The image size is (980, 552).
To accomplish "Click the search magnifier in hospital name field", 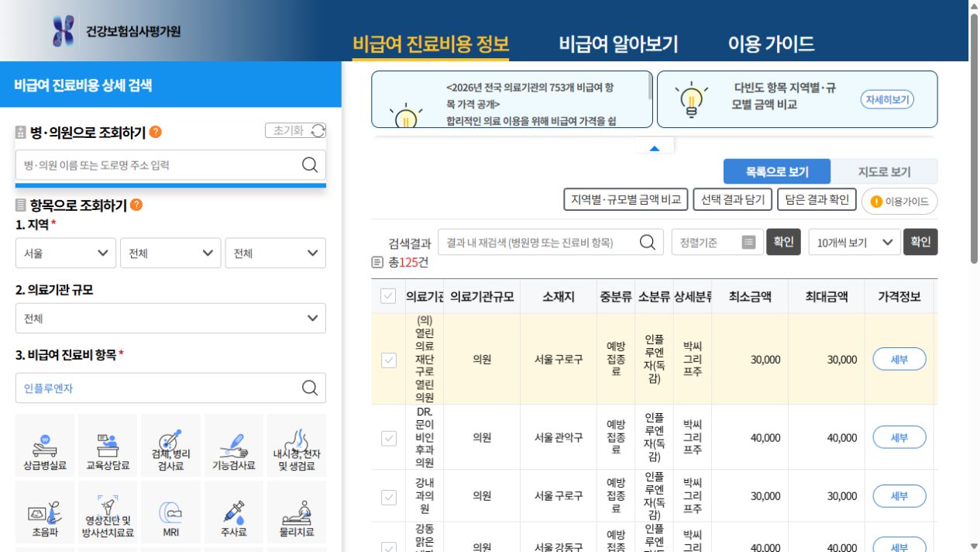I will [310, 164].
